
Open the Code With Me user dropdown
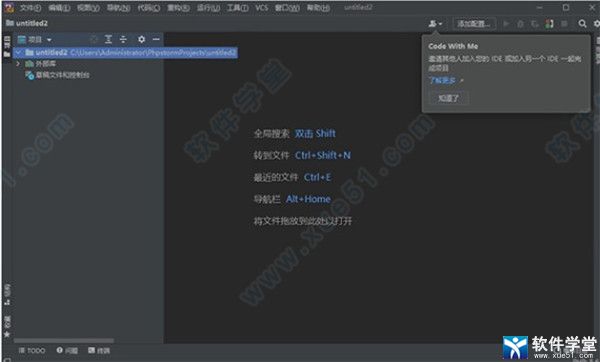coord(435,24)
